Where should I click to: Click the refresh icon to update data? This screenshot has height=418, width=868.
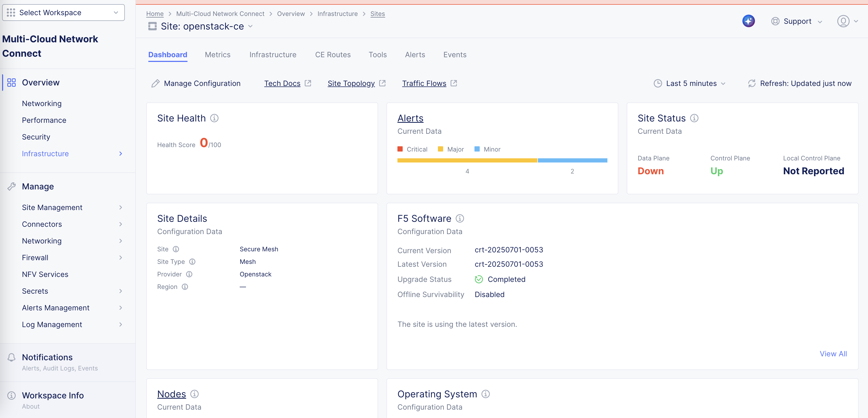(752, 83)
